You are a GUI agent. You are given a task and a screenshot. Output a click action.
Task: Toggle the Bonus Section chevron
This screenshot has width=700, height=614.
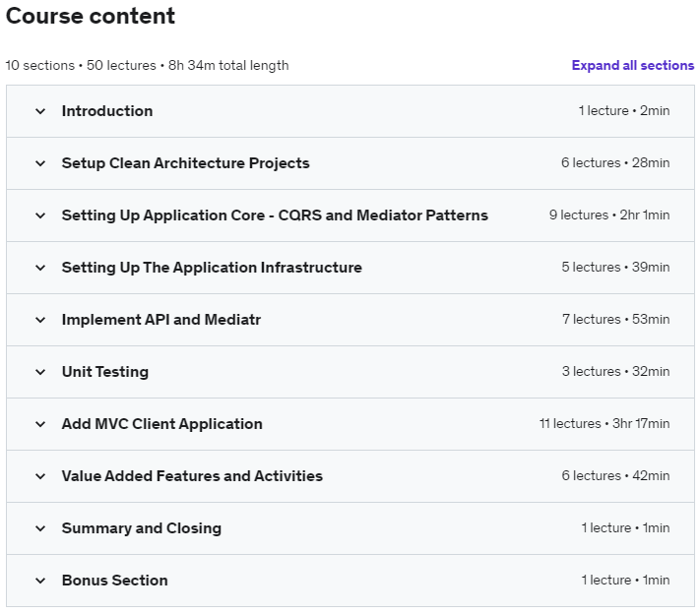tap(40, 581)
